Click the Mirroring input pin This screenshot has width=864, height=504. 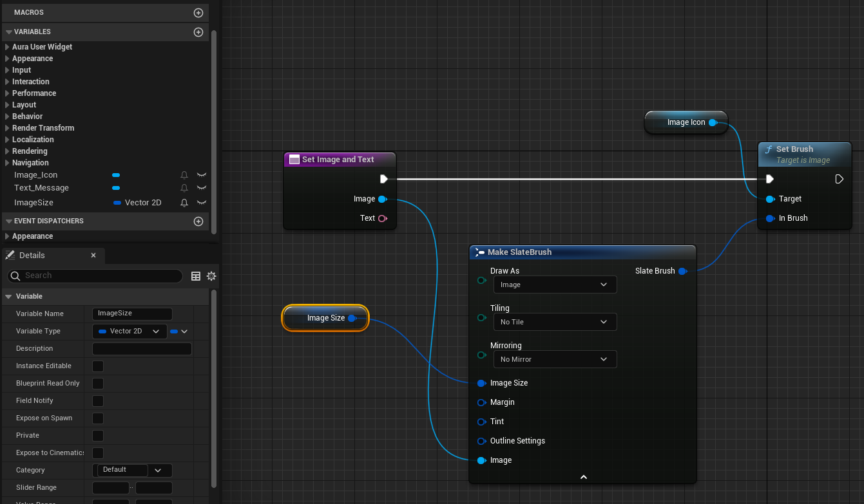(x=481, y=355)
